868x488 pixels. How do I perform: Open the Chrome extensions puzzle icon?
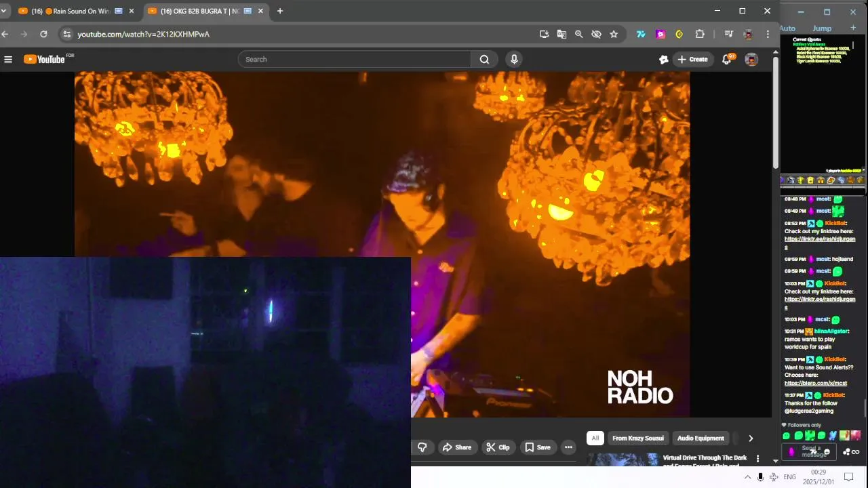(700, 34)
